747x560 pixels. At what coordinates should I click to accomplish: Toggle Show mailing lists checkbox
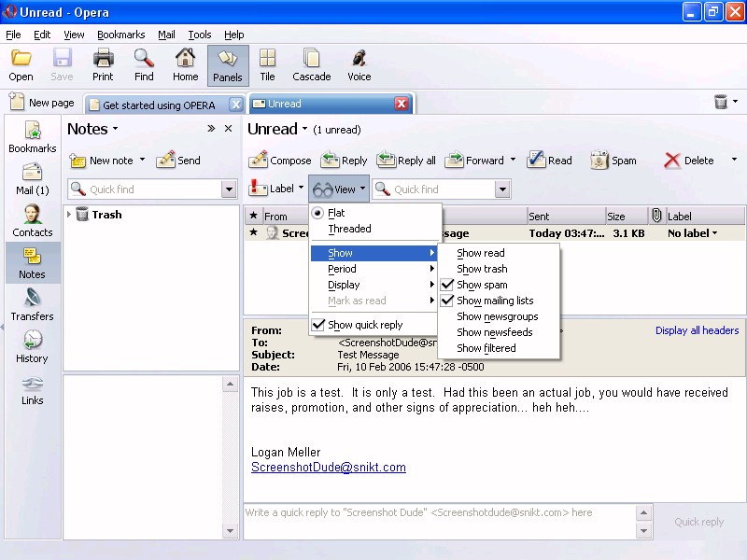[x=495, y=301]
